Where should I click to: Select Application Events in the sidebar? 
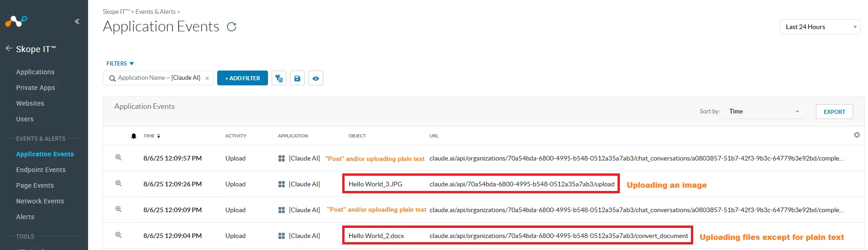45,154
